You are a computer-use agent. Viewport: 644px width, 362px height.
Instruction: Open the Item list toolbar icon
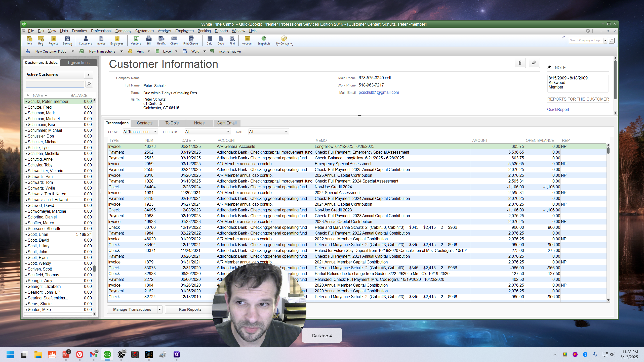(29, 40)
